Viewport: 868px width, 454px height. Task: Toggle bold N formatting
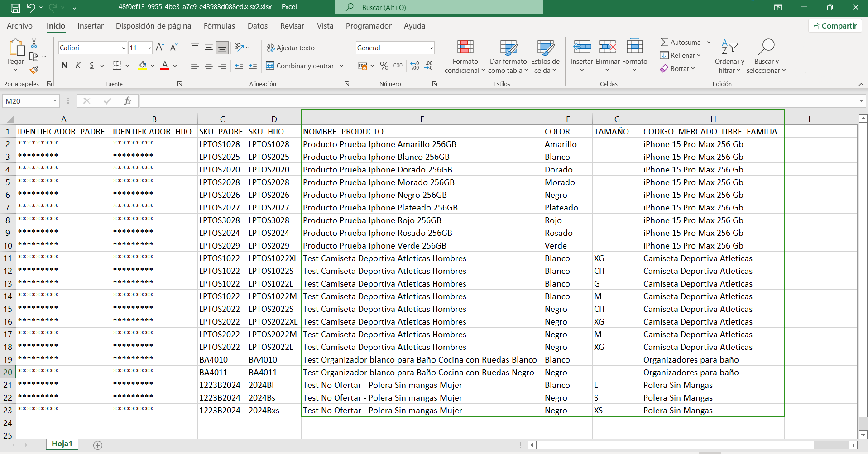[x=64, y=66]
